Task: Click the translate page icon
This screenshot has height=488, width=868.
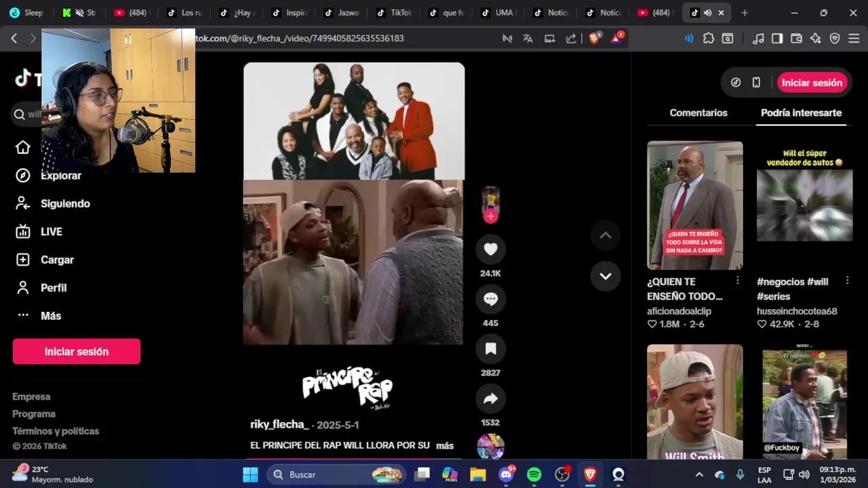Action: (x=528, y=39)
